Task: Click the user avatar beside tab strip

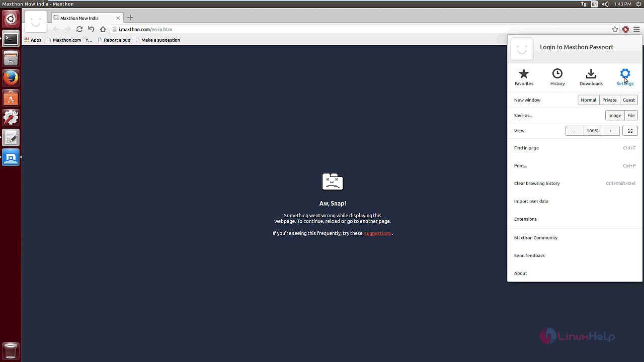Action: click(x=36, y=21)
